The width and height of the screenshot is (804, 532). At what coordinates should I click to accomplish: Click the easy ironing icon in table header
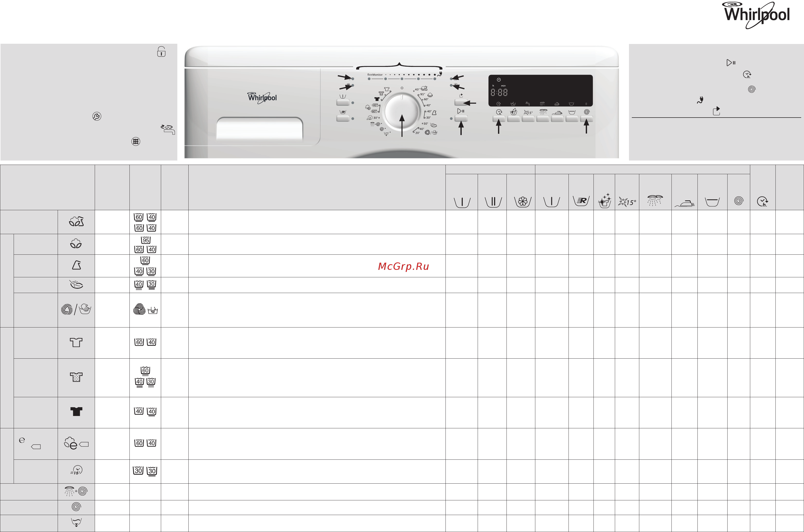point(685,203)
